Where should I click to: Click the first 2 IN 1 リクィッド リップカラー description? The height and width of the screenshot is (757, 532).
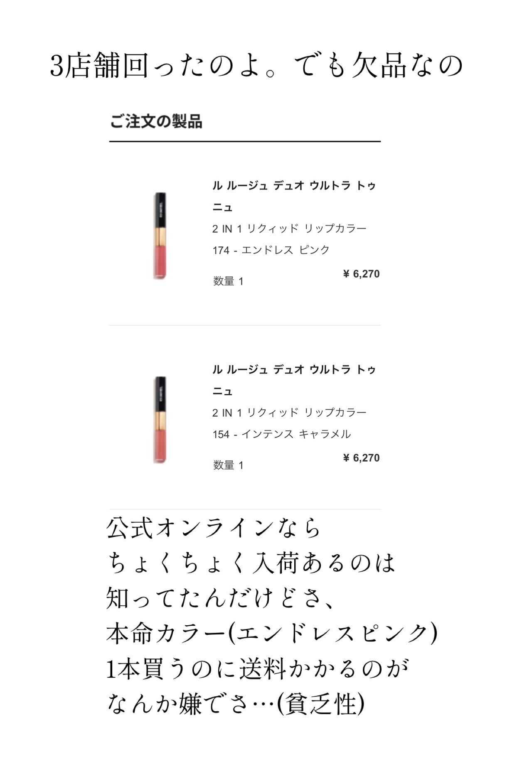click(289, 229)
